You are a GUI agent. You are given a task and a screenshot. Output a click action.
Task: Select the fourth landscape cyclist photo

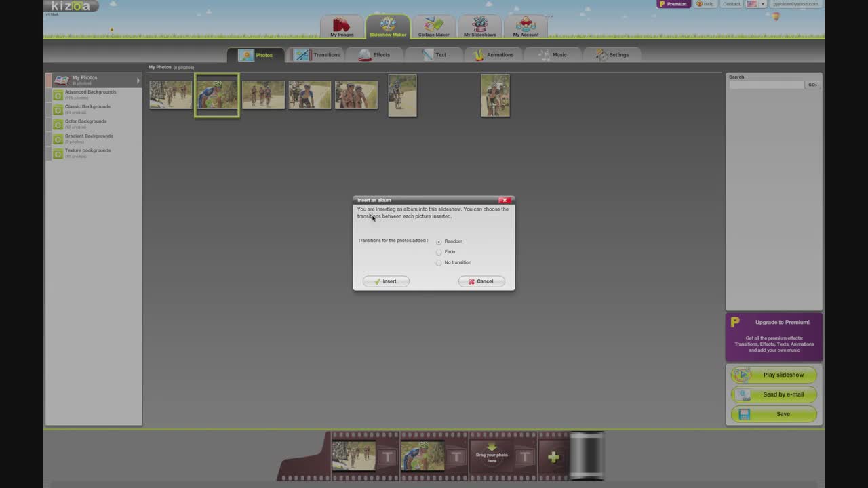tap(310, 96)
